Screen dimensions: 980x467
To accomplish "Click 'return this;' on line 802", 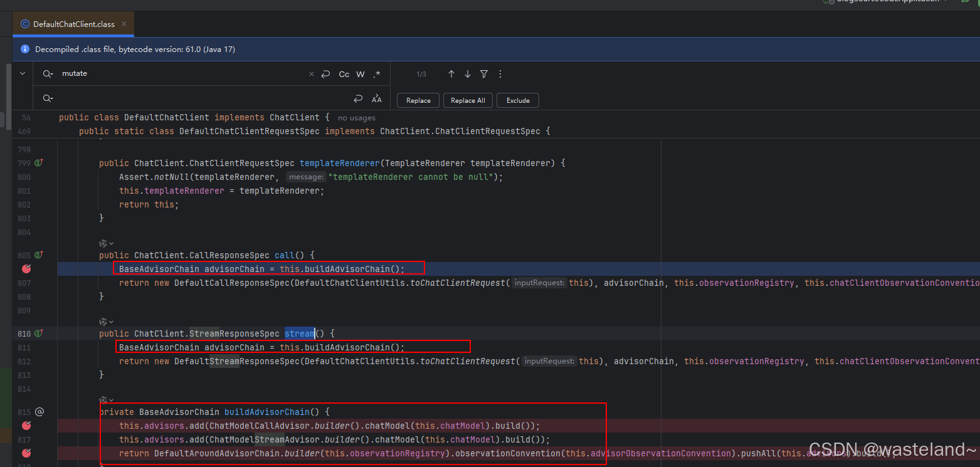I will tap(149, 204).
